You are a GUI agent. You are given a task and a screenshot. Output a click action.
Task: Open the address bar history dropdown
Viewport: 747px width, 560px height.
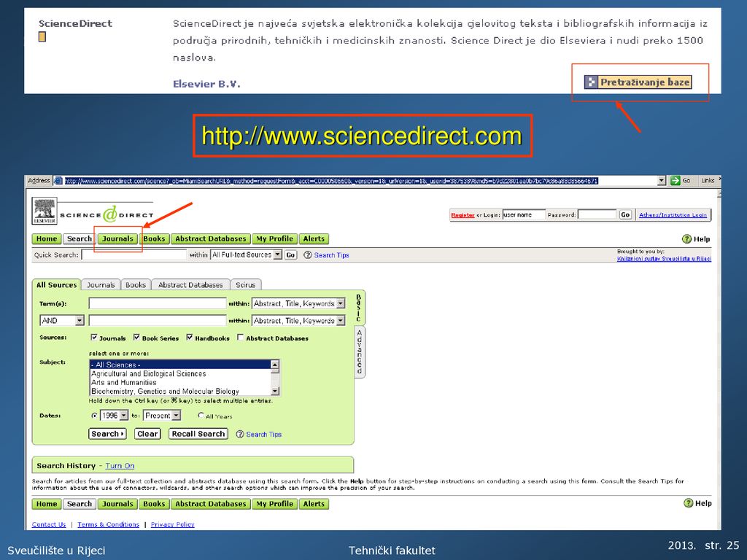click(661, 181)
